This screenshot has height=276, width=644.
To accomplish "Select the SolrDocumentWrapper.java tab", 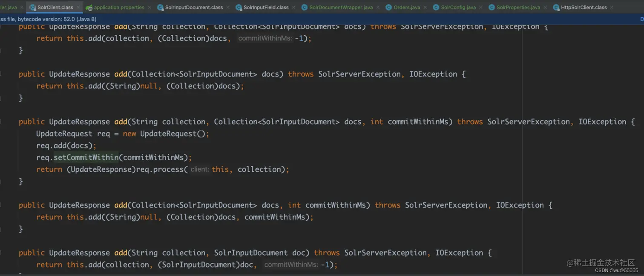I will click(x=341, y=7).
